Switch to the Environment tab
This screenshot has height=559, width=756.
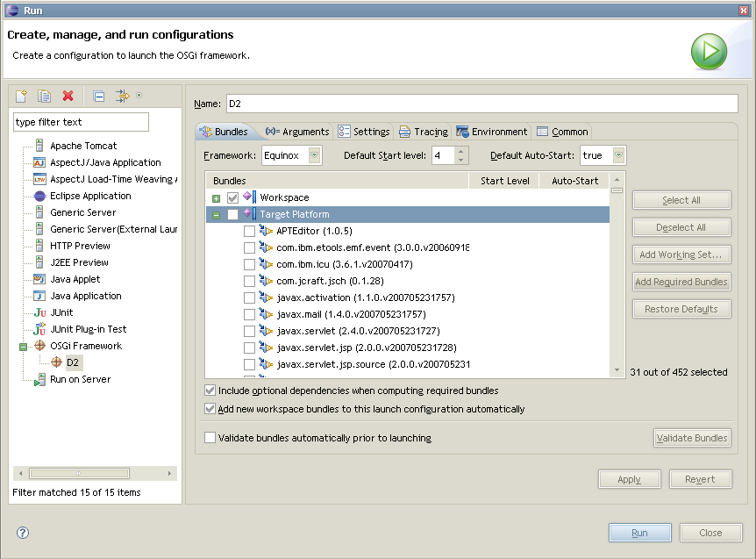(x=491, y=131)
